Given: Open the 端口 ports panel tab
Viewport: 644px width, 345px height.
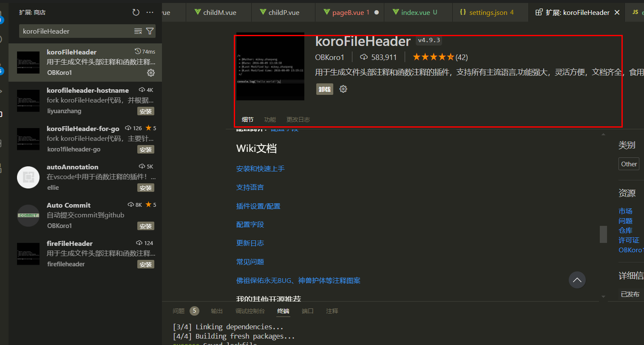Looking at the screenshot, I should [x=307, y=311].
